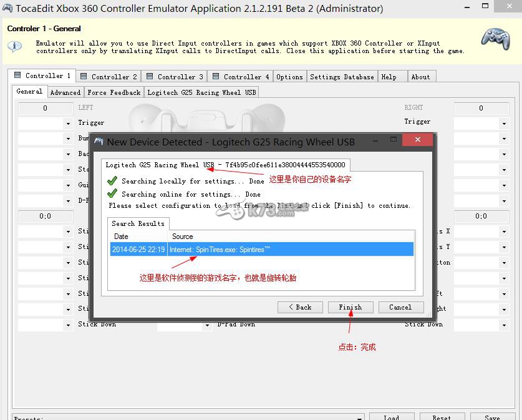Expand the right Trigger mapping dropdown
Image resolution: width=522 pixels, height=420 pixels.
(x=504, y=124)
